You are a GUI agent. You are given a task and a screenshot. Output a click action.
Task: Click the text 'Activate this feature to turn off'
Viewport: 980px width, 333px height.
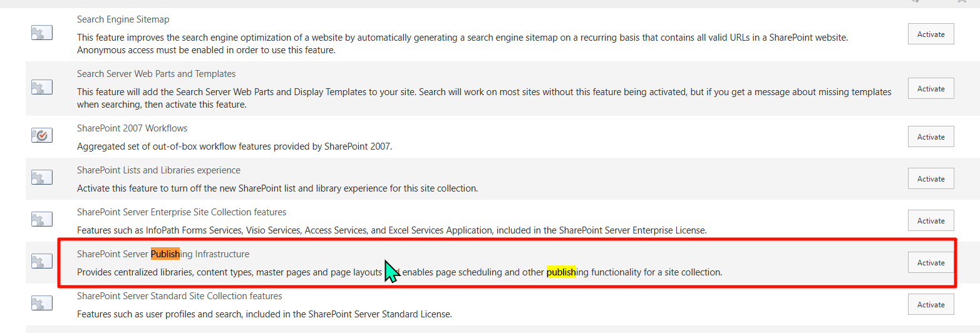(277, 188)
